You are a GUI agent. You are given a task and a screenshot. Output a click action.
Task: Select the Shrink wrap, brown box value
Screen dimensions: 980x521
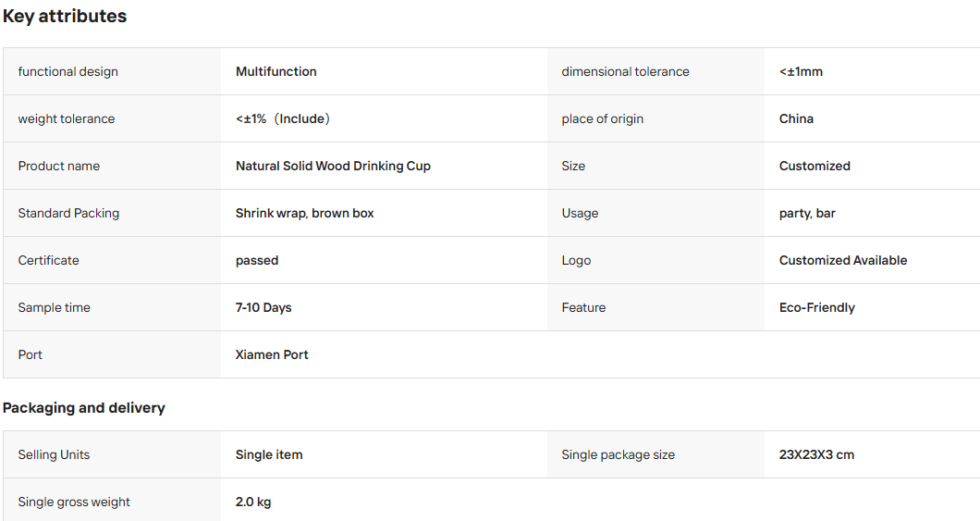coord(304,213)
